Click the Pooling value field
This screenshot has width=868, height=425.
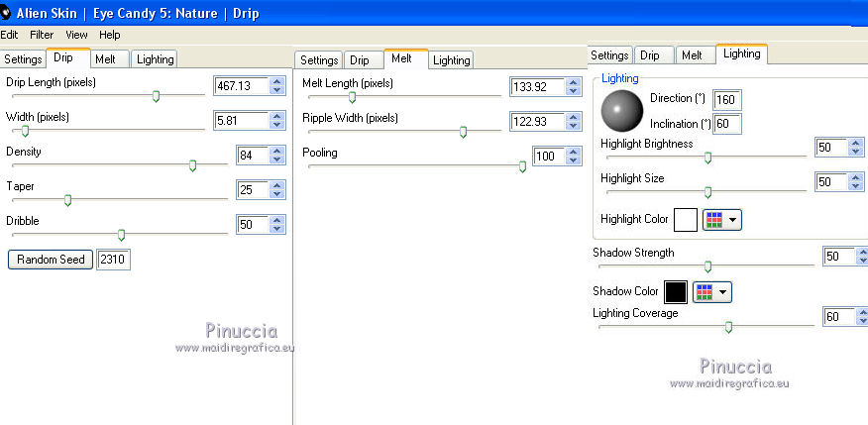549,157
